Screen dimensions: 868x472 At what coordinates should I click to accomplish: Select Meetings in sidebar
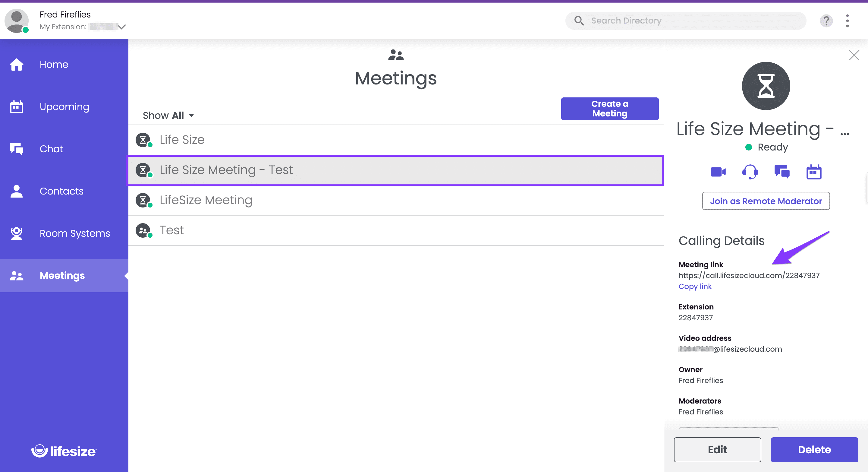(64, 276)
